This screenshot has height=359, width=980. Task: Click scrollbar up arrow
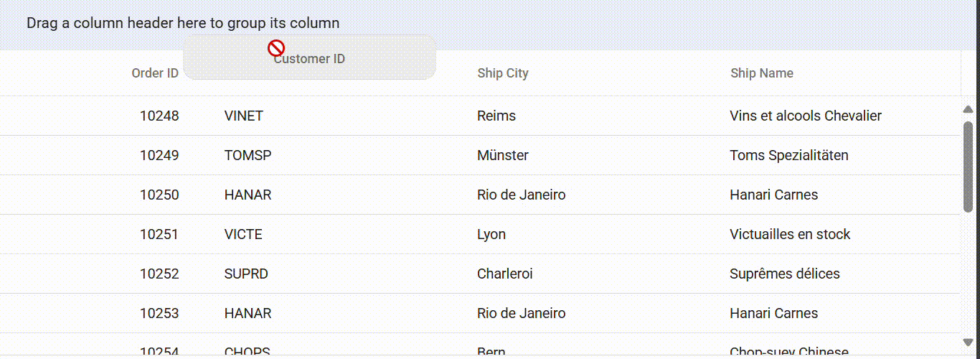[968, 109]
